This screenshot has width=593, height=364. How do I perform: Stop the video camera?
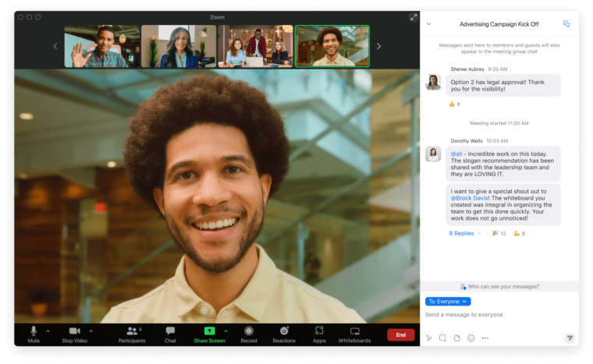74,334
